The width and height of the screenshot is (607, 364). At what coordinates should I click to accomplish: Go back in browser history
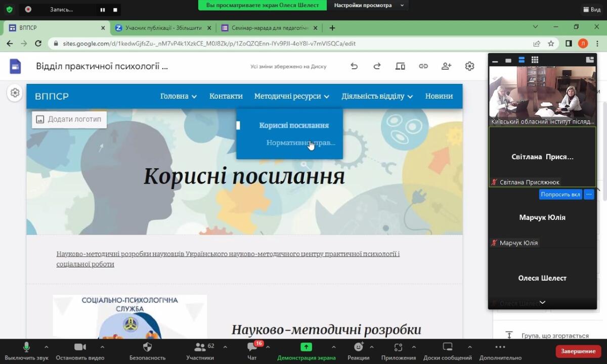10,43
